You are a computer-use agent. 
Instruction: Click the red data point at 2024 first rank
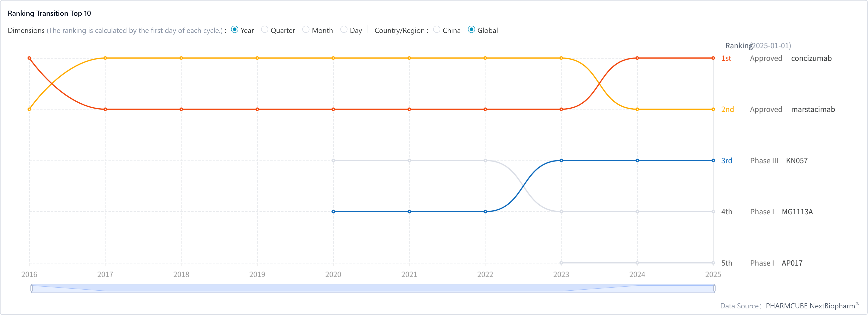click(x=637, y=58)
